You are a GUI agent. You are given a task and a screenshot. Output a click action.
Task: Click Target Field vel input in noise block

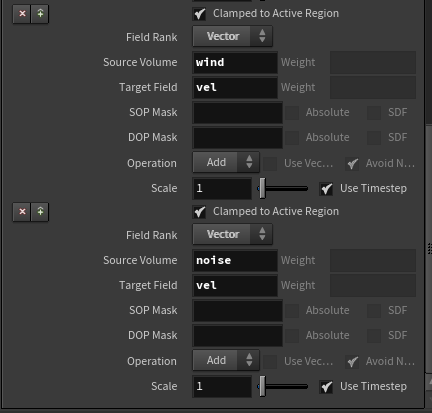click(x=235, y=285)
